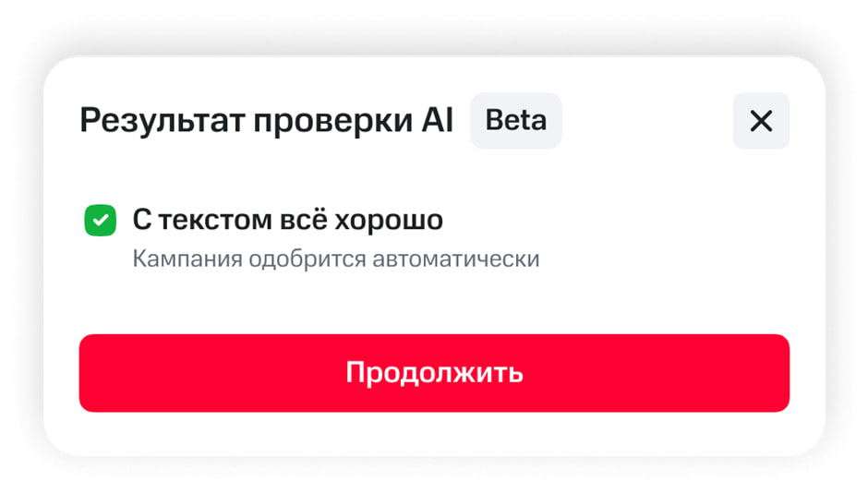Continue by pressing Продолжить
This screenshot has height=494, width=868.
[x=434, y=373]
